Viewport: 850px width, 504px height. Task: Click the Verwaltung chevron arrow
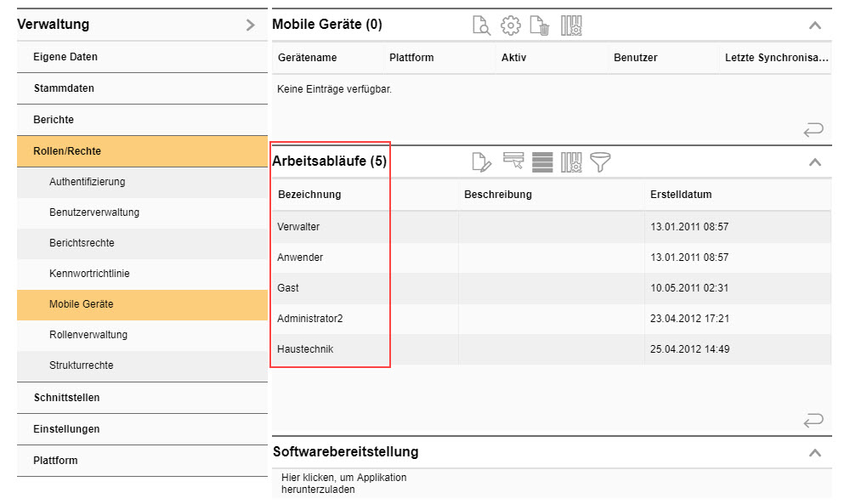coord(250,25)
